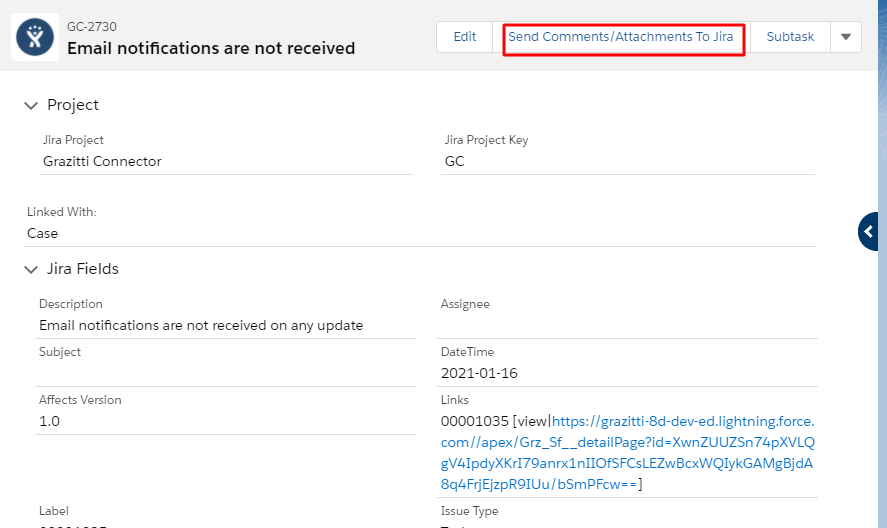
Task: Click the Affects Version label
Action: pos(80,400)
